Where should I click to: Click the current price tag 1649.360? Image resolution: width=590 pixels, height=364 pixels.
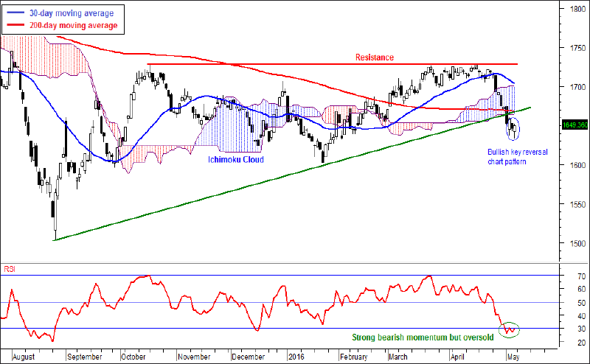point(575,125)
